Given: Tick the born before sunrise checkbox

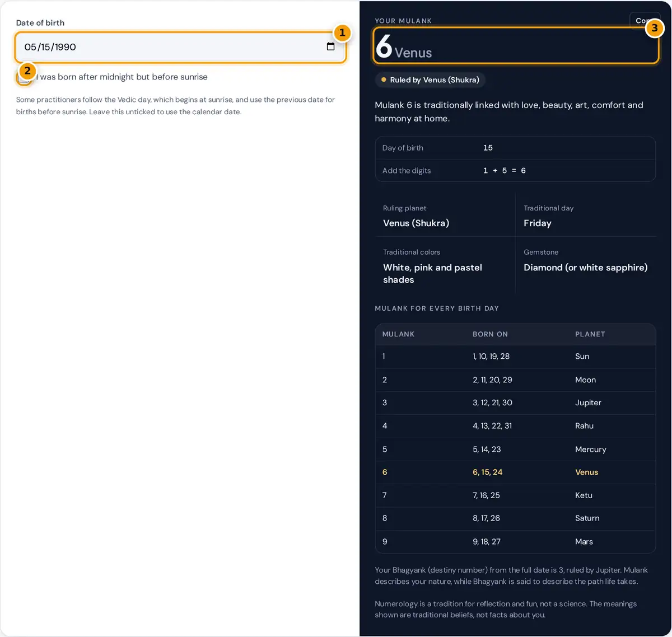Looking at the screenshot, I should (22, 77).
